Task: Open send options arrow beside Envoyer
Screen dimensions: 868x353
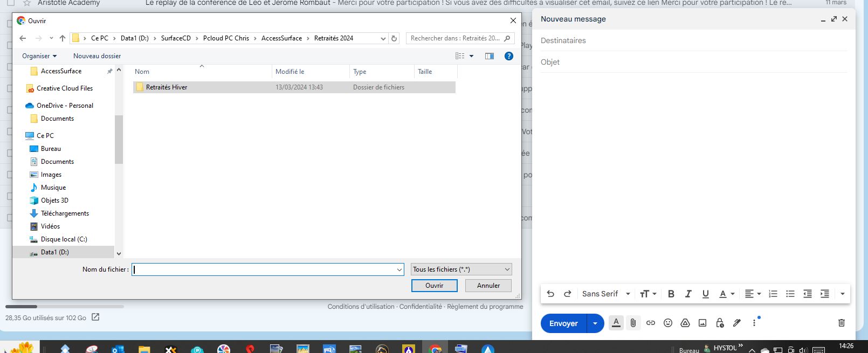Action: pos(595,323)
